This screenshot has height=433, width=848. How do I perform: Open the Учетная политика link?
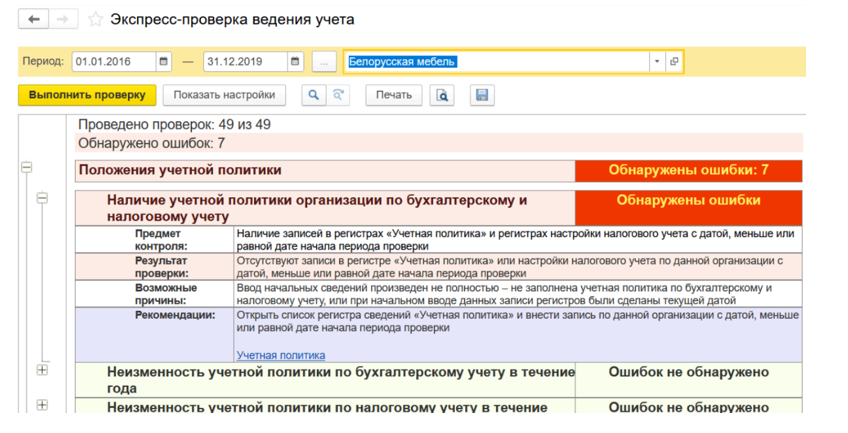(281, 355)
